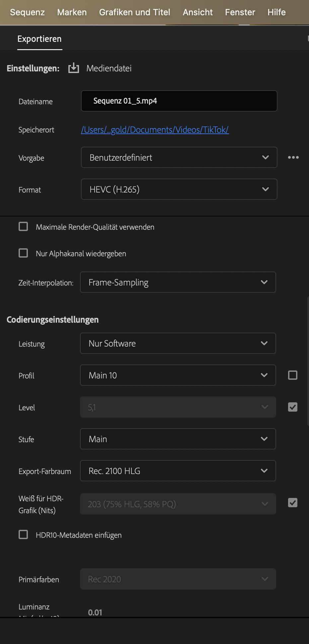Uncheck the Weiß für HDR-Grafik checkbox
This screenshot has width=309, height=644.
pyautogui.click(x=293, y=503)
